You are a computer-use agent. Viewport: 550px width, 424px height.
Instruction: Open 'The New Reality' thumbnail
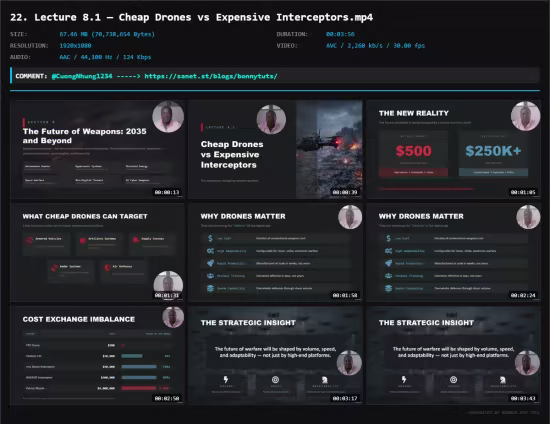[453, 150]
